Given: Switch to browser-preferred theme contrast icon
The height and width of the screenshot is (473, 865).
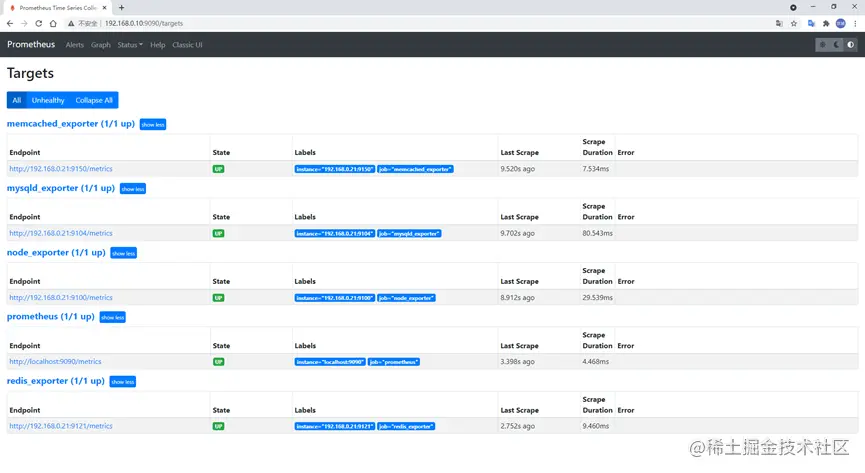Looking at the screenshot, I should (x=851, y=45).
